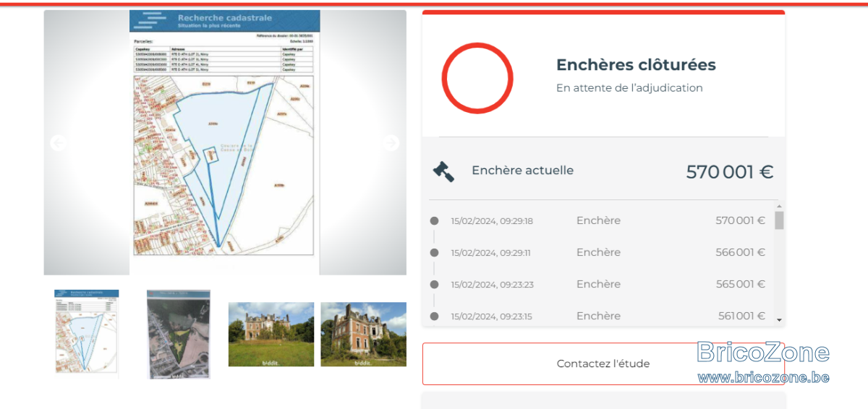Advance to the next image with the right carousel arrow

[x=391, y=143]
